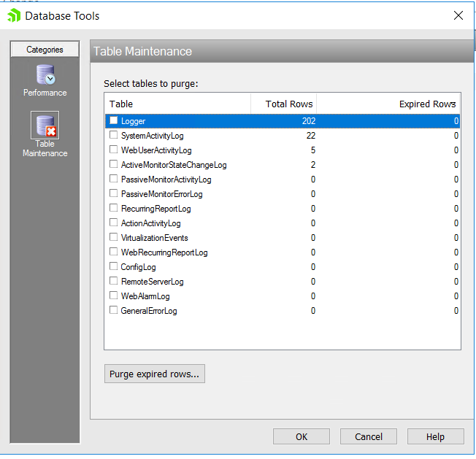Tick the VirtualizationEvents checkbox

[114, 237]
